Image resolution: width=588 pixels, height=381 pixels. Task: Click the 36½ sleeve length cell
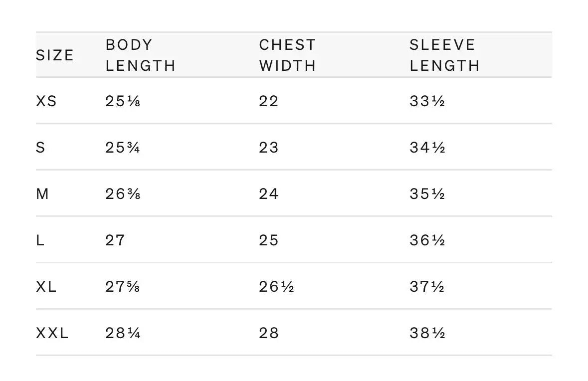tap(427, 240)
